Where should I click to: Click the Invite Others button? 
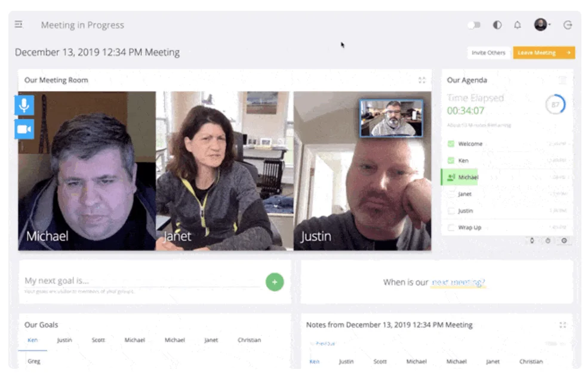pos(488,53)
